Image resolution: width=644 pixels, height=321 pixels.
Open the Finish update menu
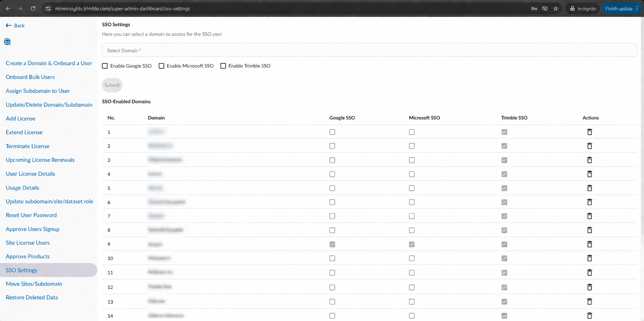click(622, 8)
